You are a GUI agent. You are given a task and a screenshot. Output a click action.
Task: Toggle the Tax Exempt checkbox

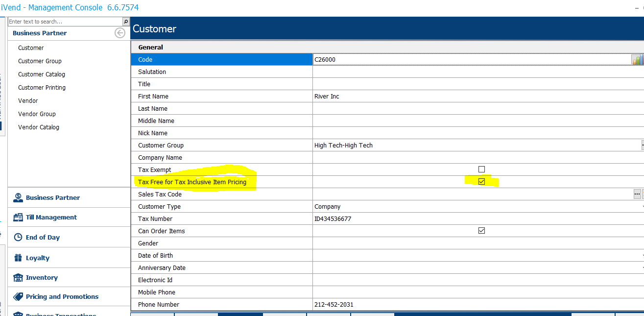[x=481, y=170]
